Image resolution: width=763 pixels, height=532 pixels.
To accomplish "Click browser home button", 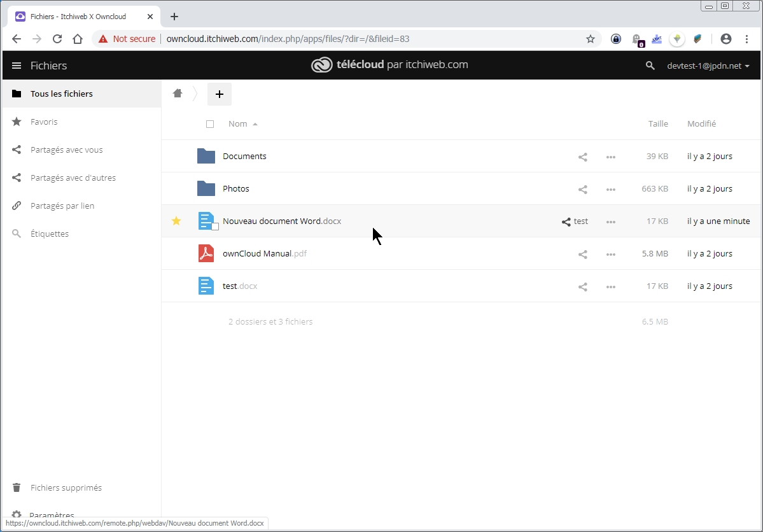I will pos(78,39).
